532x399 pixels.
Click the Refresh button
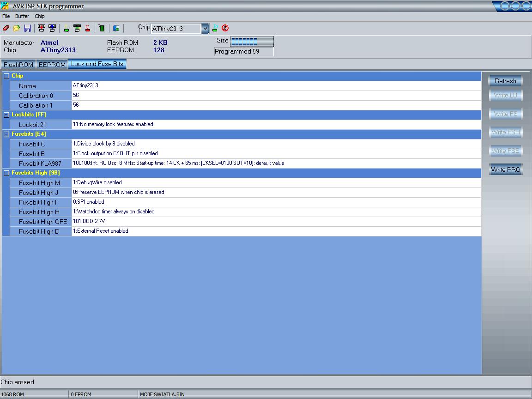505,81
